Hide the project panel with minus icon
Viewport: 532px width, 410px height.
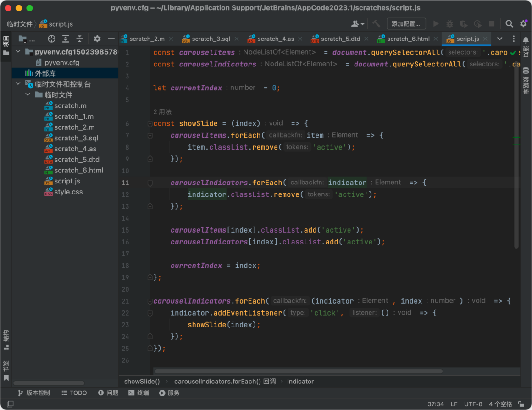(111, 39)
